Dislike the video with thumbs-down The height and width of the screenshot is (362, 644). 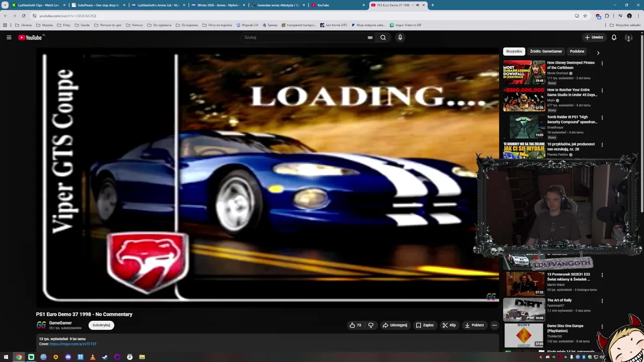[x=371, y=325]
